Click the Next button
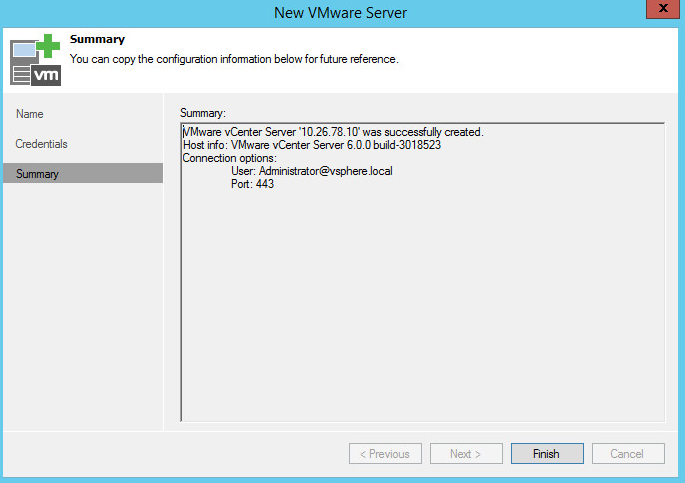685x483 pixels. click(466, 453)
